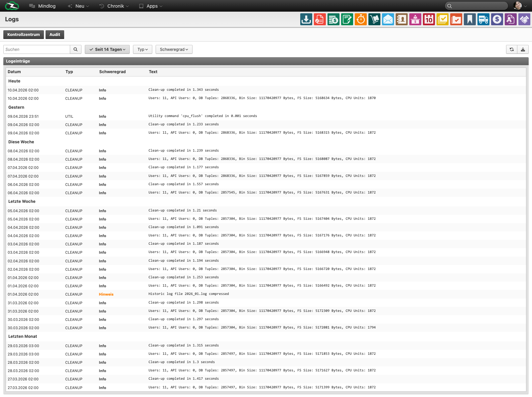Image resolution: width=532 pixels, height=397 pixels.
Task: Click the Letzte Woche group heading
Action: tap(22, 201)
